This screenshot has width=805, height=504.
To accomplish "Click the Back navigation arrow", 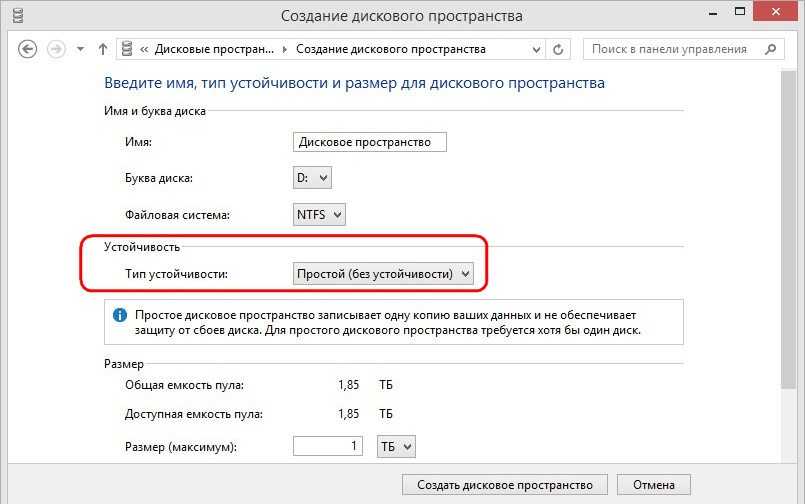I will coord(28,49).
